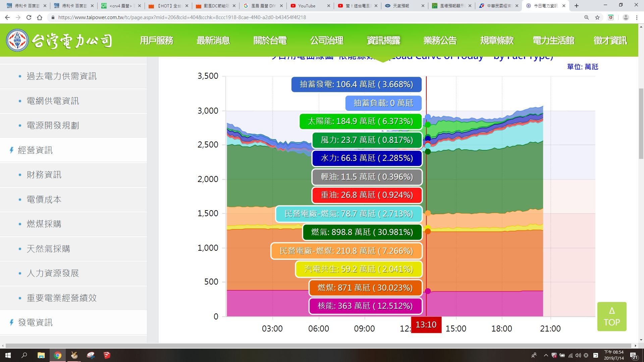Viewport: 644px width, 362px height.
Task: Open 財務資訊 sidebar link
Action: pos(44,175)
